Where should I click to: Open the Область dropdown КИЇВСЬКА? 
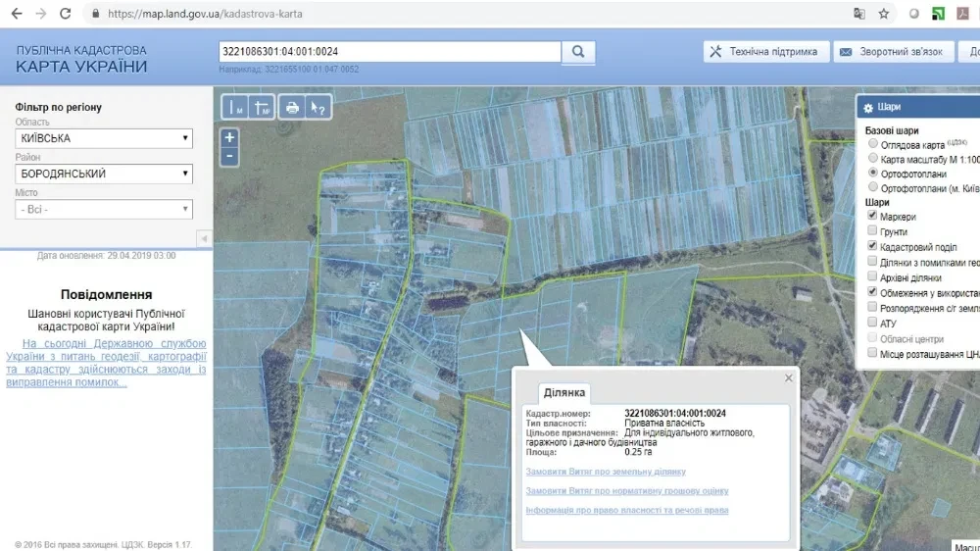point(104,138)
